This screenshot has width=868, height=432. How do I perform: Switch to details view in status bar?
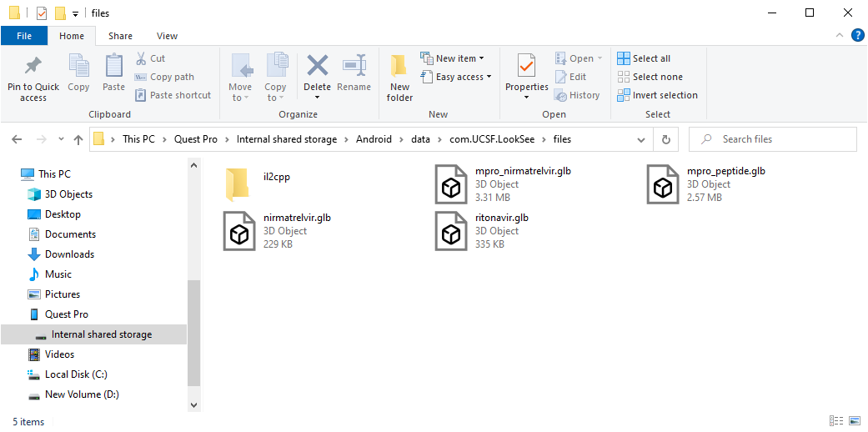[836, 421]
